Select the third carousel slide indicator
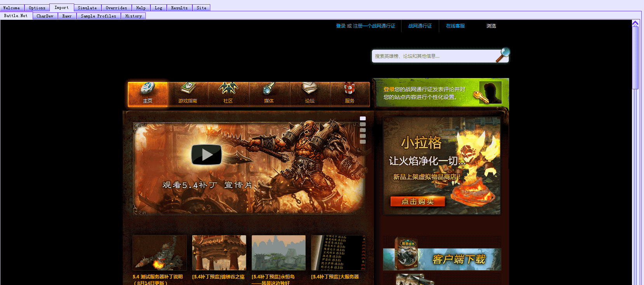This screenshot has width=644, height=285. [363, 130]
